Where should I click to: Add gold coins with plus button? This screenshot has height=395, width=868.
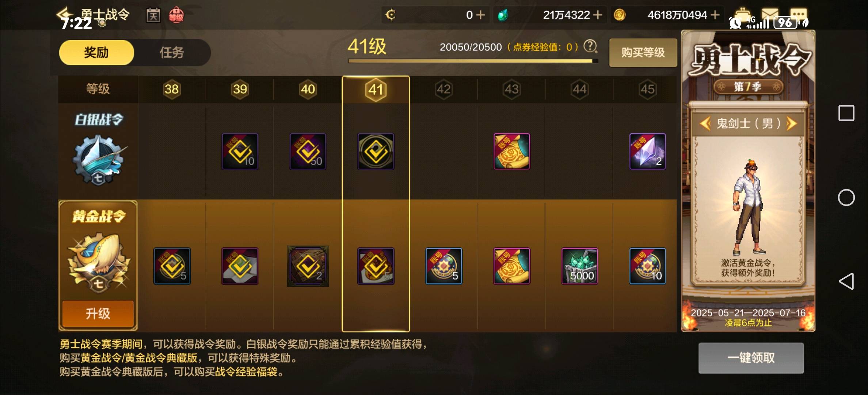715,15
